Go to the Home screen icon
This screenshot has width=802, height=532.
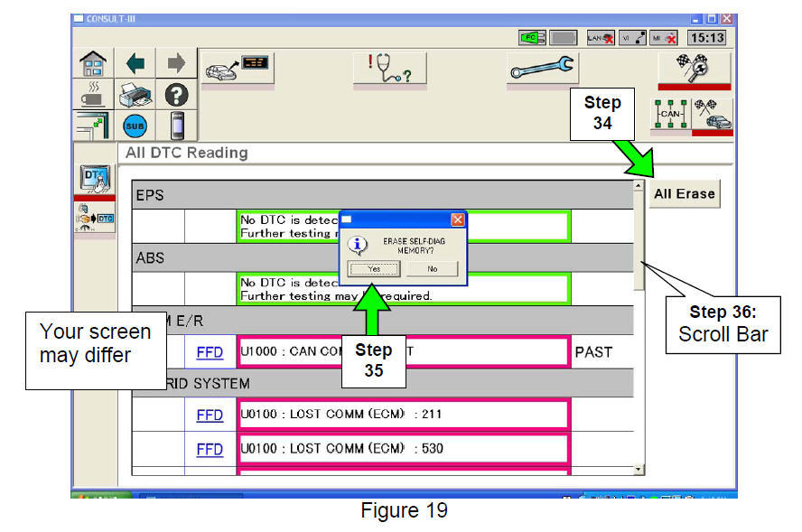tap(95, 63)
